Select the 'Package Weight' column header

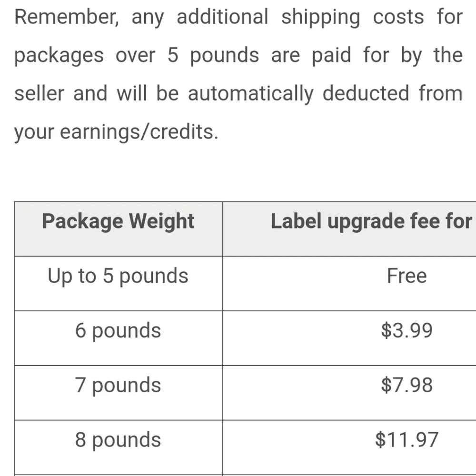tap(118, 228)
